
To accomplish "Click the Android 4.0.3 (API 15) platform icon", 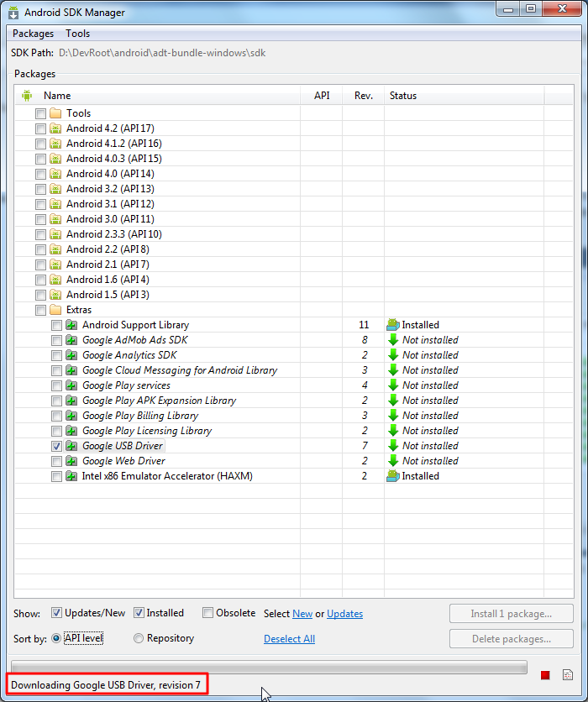I will pos(55,159).
